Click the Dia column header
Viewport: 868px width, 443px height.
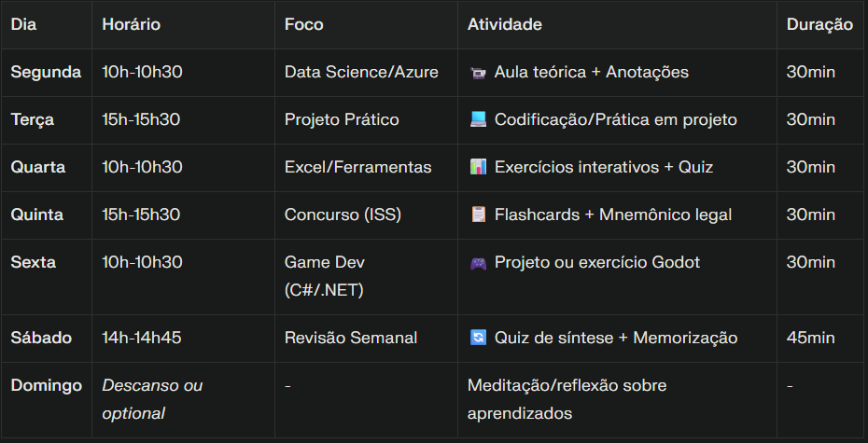point(24,25)
